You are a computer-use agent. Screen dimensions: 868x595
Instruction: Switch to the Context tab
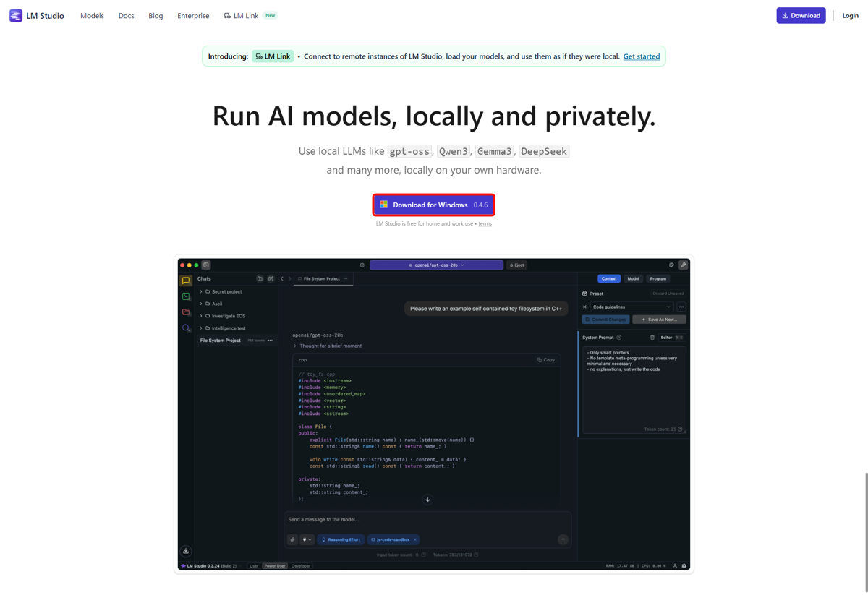tap(609, 278)
